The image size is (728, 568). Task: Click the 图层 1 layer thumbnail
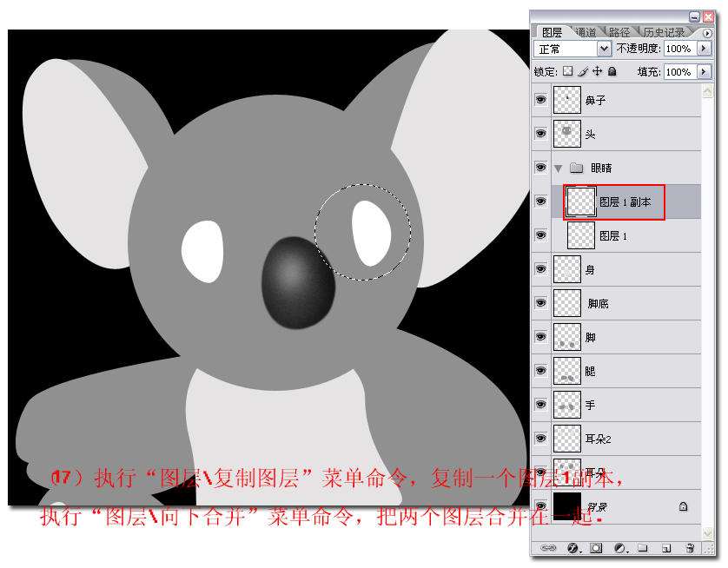(581, 235)
